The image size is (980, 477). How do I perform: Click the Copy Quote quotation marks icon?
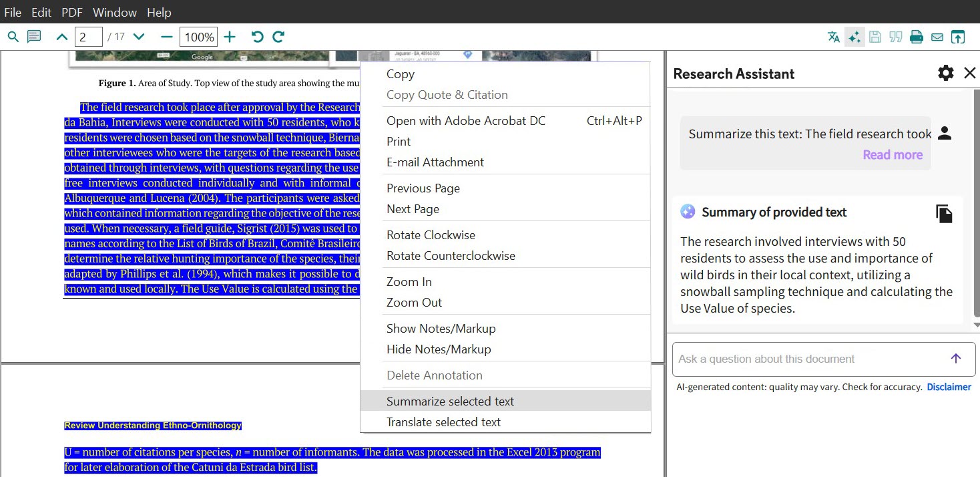coord(895,37)
